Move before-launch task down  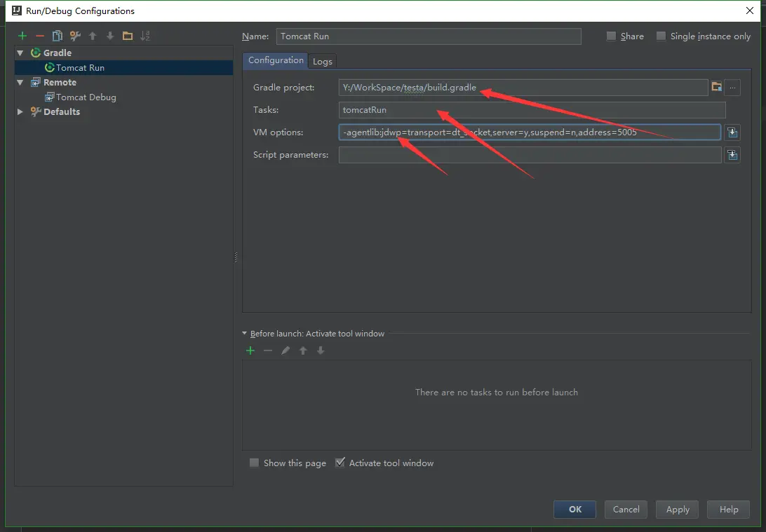[321, 350]
